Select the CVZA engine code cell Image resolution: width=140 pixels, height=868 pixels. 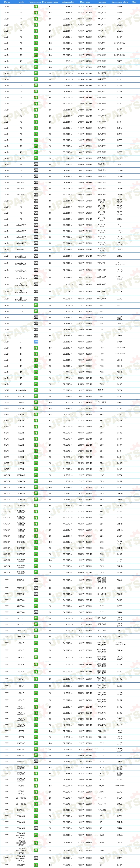point(120,342)
